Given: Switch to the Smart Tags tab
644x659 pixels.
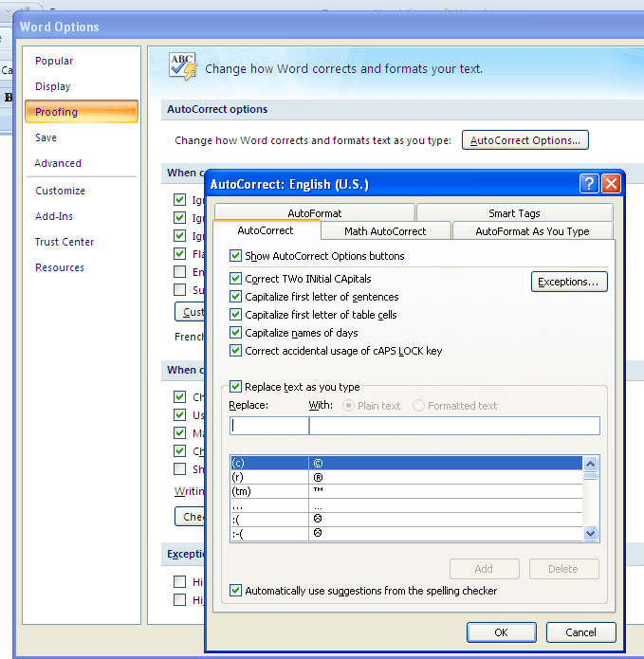Looking at the screenshot, I should [514, 212].
